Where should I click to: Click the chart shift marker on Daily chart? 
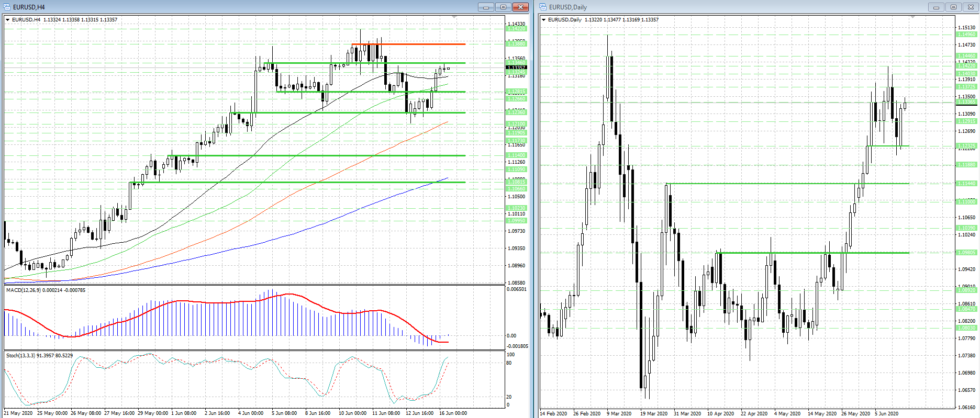(x=912, y=17)
